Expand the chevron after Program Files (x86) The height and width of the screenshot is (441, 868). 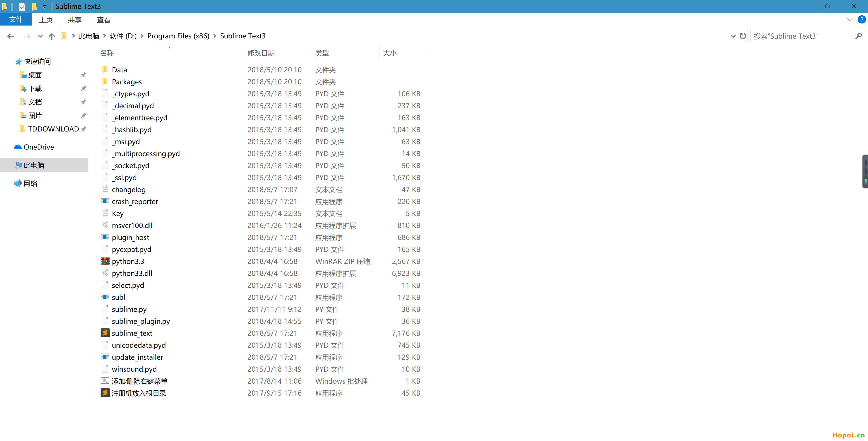point(215,36)
